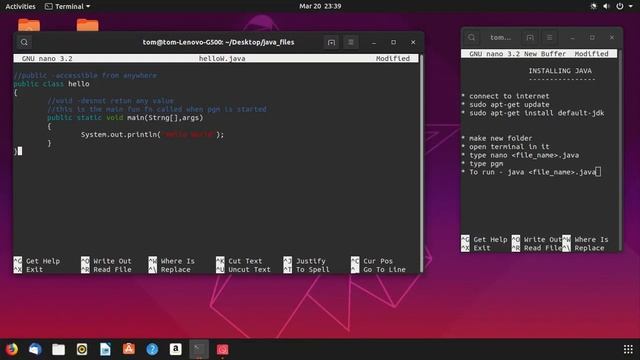The width and height of the screenshot is (640, 360).
Task: Click 'sudo apt-get update' line
Action: (505, 104)
